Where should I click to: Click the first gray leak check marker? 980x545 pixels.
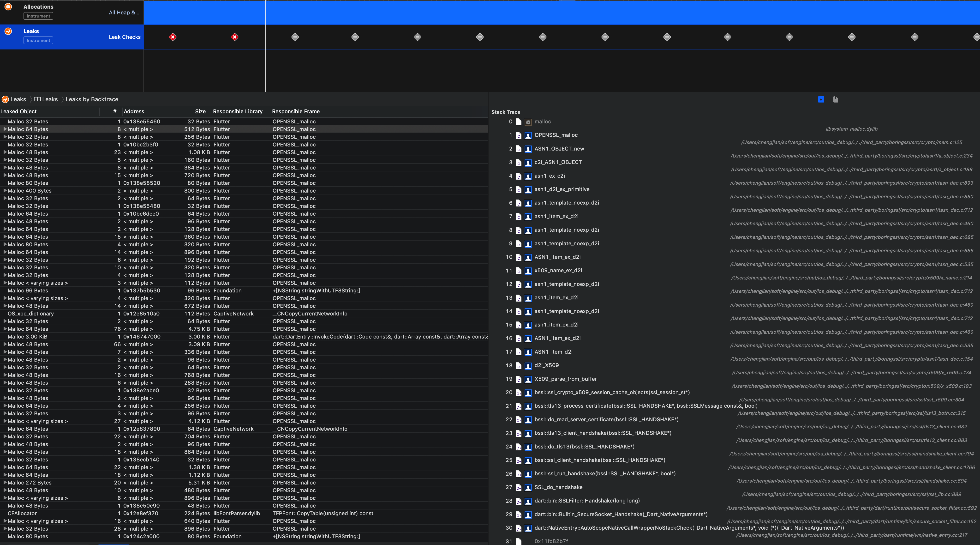[295, 37]
